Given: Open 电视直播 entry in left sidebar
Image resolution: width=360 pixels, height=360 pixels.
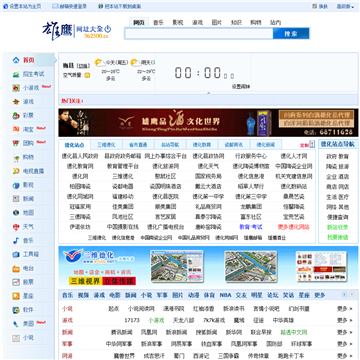Looking at the screenshot, I should click(x=28, y=171).
